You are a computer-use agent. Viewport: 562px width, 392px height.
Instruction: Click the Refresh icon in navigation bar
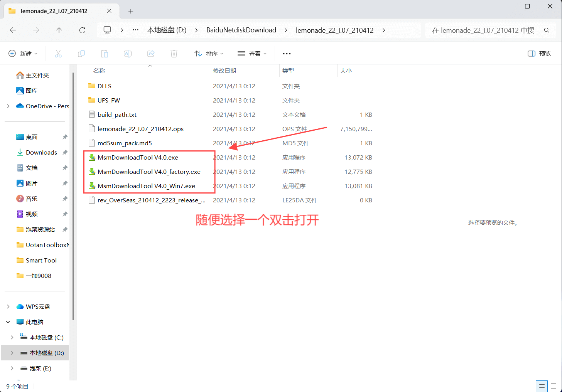tap(82, 30)
